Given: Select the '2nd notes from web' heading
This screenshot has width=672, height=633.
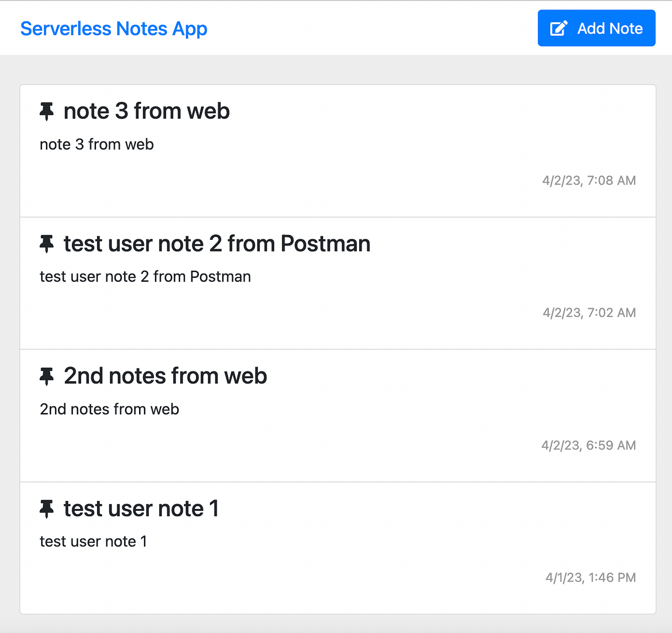Looking at the screenshot, I should coord(165,376).
